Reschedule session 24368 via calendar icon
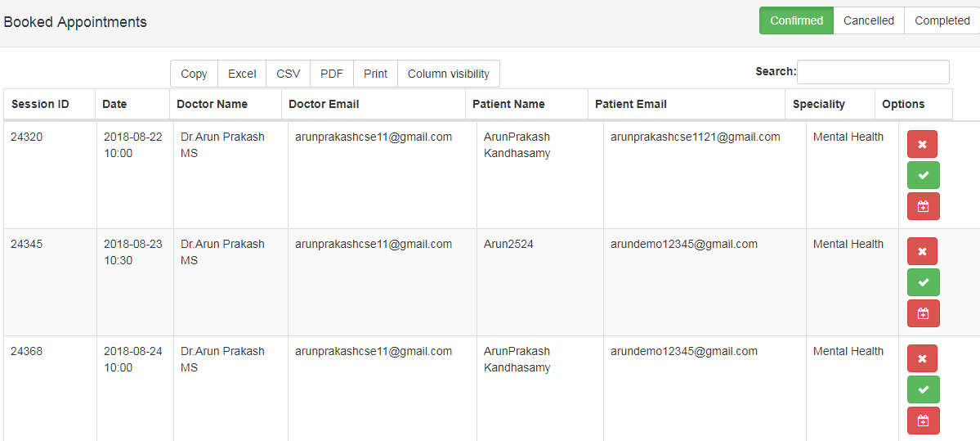 click(x=923, y=421)
